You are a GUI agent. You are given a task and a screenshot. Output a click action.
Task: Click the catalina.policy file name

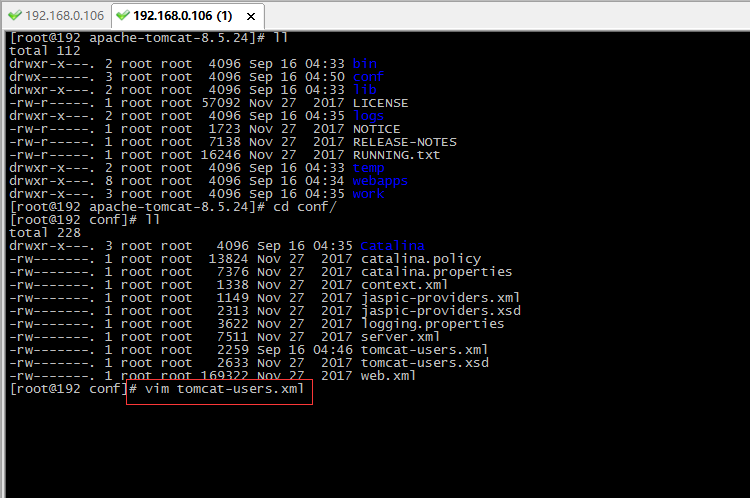421,259
